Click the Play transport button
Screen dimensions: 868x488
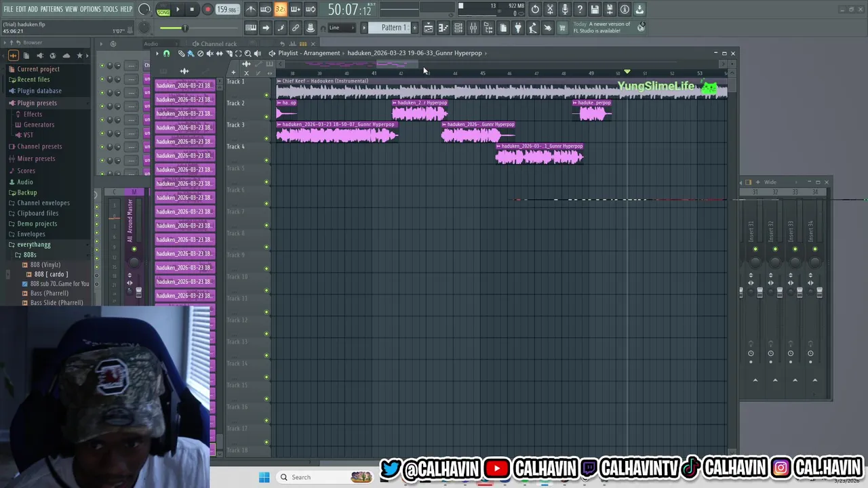click(178, 9)
